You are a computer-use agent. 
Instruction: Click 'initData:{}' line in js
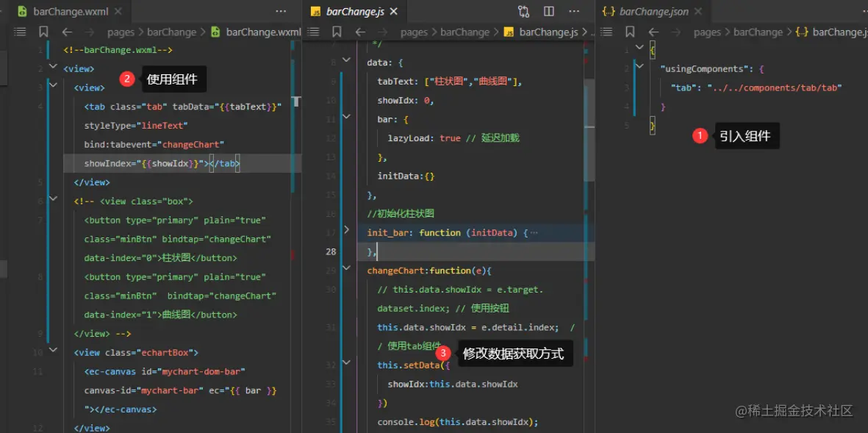coord(406,176)
